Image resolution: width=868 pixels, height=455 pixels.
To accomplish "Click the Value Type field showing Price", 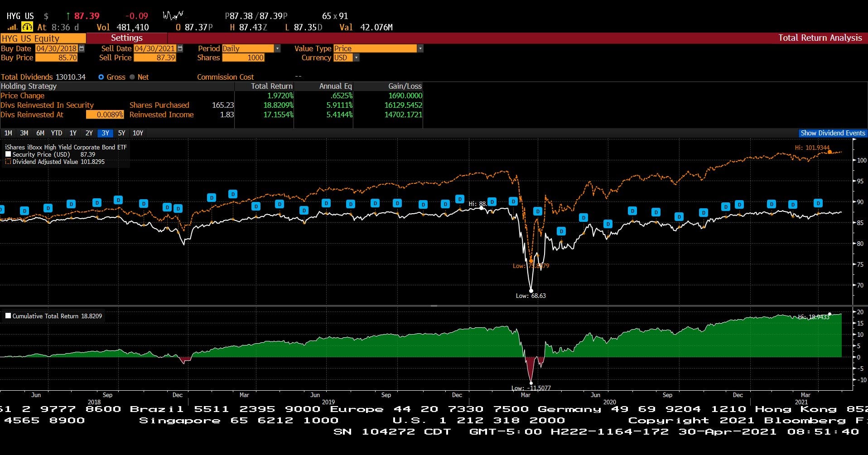I will [375, 48].
